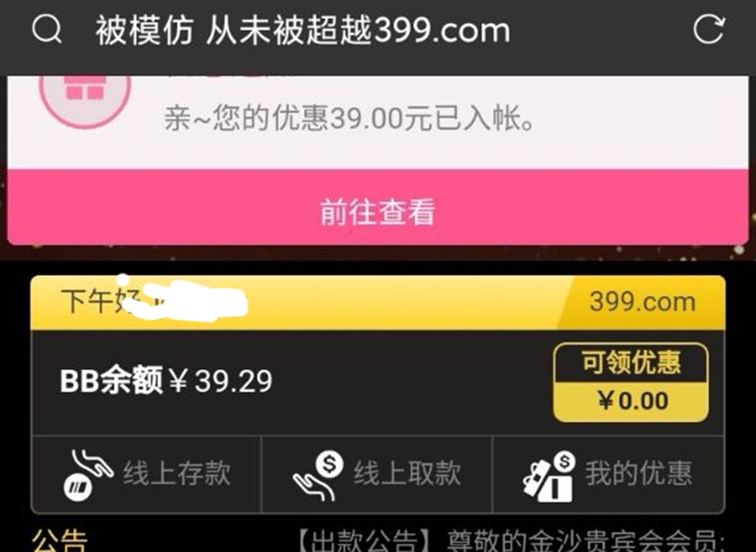Tap the 可领优惠 ¥0.00 badge
The image size is (756, 552).
[630, 382]
